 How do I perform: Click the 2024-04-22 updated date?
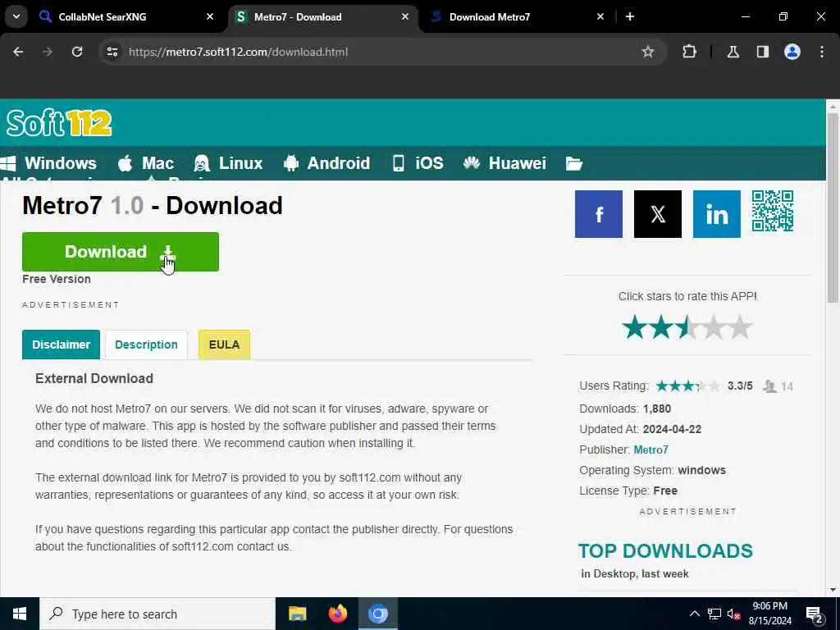point(672,429)
